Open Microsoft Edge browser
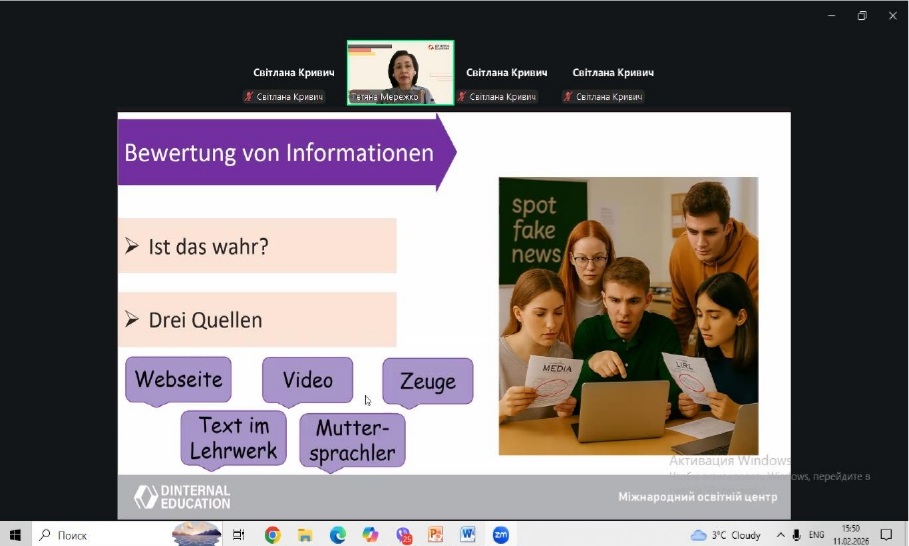The image size is (909, 546). point(338,535)
